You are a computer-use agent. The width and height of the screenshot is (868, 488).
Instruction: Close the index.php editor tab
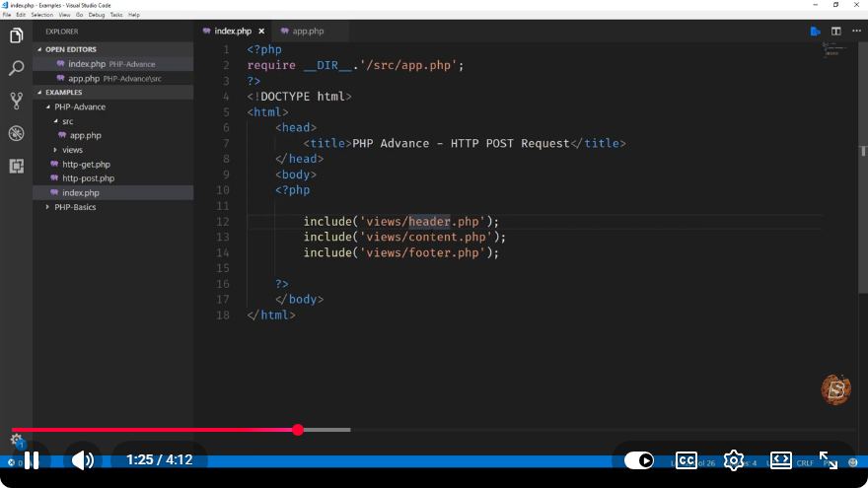click(261, 31)
